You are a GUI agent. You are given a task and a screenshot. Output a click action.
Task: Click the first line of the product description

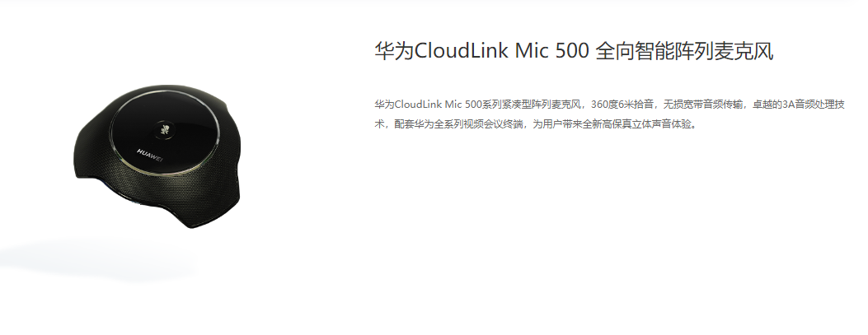pyautogui.click(x=609, y=104)
